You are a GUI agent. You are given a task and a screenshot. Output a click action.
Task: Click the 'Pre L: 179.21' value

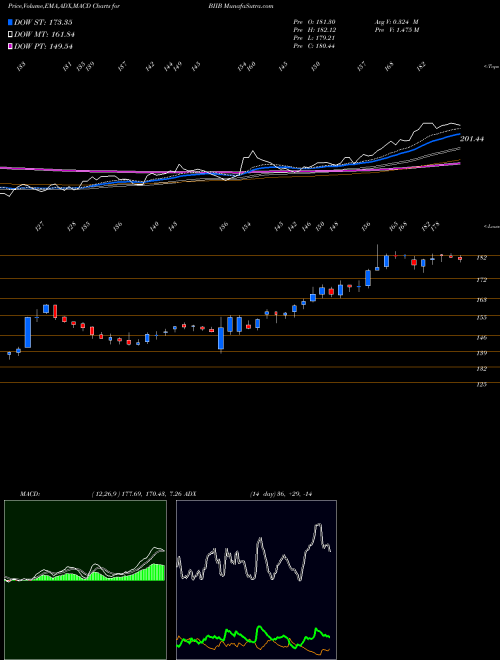point(314,38)
